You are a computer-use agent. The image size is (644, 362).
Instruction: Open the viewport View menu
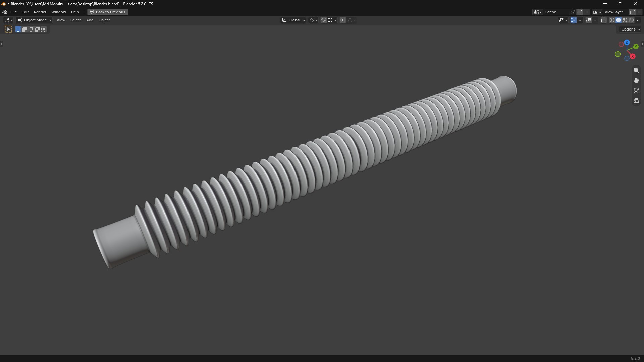point(61,20)
